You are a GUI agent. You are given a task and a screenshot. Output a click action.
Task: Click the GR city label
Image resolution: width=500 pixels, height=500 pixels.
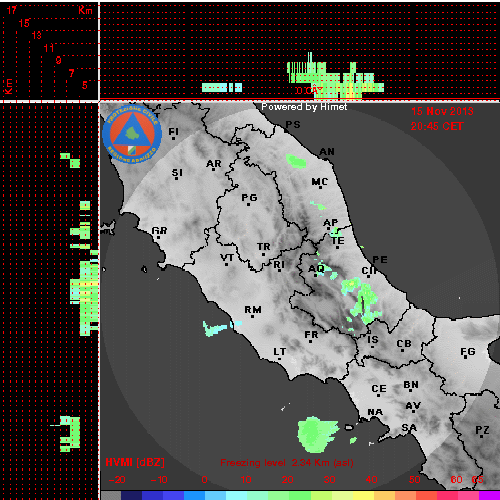[159, 231]
